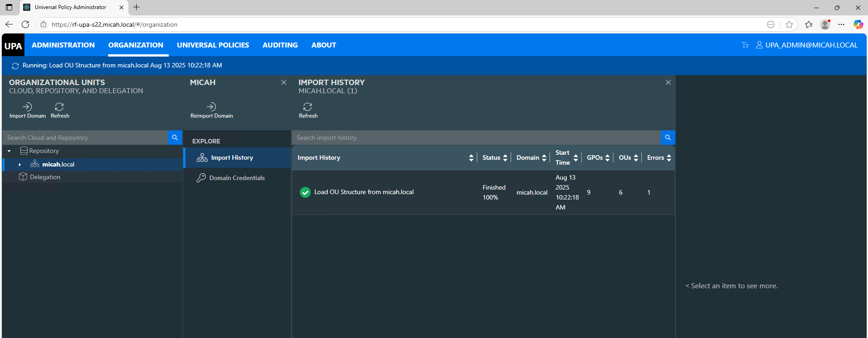
Task: Click the Import Domain icon
Action: point(27,107)
